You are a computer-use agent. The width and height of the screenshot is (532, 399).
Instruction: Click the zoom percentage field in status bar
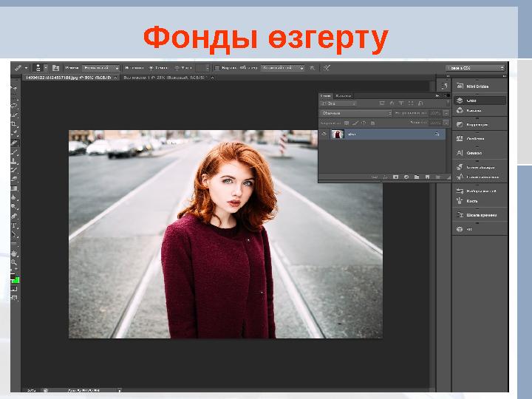[x=31, y=390]
